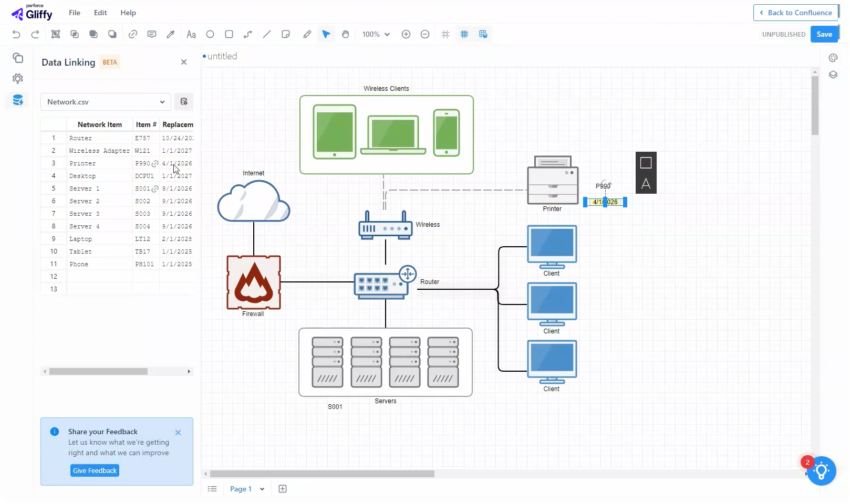Screen dimensions: 850x504
Task: Open the File menu
Action: coord(75,13)
